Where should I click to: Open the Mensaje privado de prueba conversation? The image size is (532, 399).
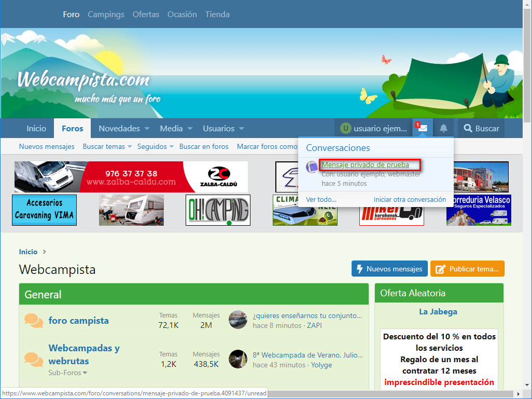[x=366, y=164]
